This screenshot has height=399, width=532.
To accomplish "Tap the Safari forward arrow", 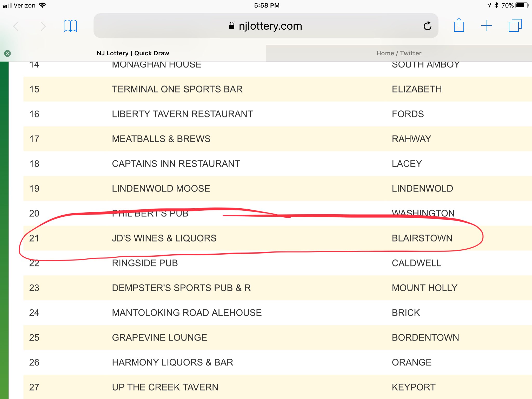I will pos(43,26).
